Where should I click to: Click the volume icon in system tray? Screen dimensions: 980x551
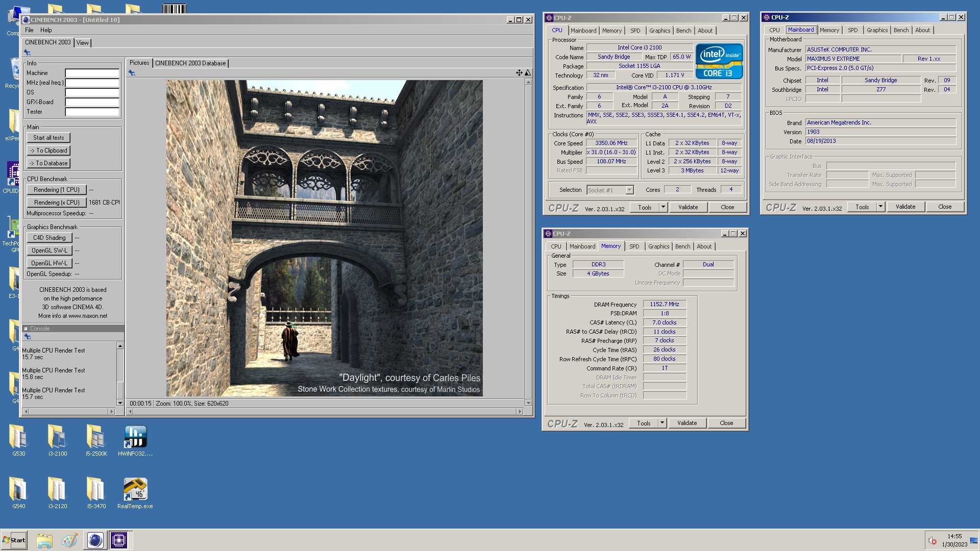(x=933, y=541)
